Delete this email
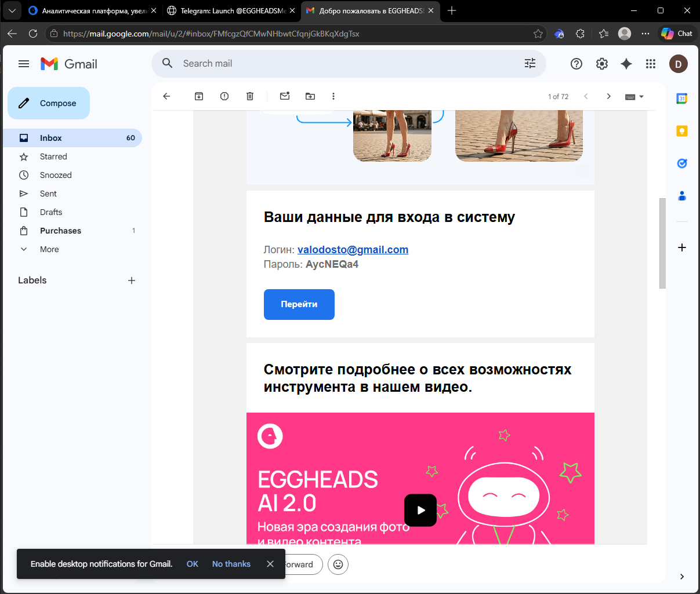This screenshot has height=594, width=700. pos(250,96)
